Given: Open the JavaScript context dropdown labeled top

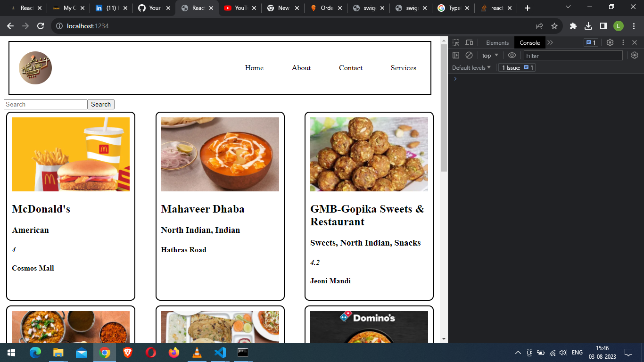Looking at the screenshot, I should (489, 55).
